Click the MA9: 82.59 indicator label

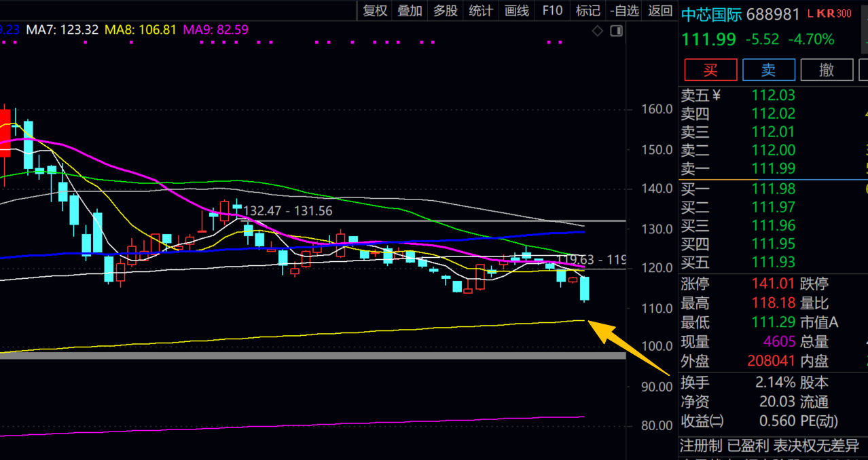pos(217,30)
